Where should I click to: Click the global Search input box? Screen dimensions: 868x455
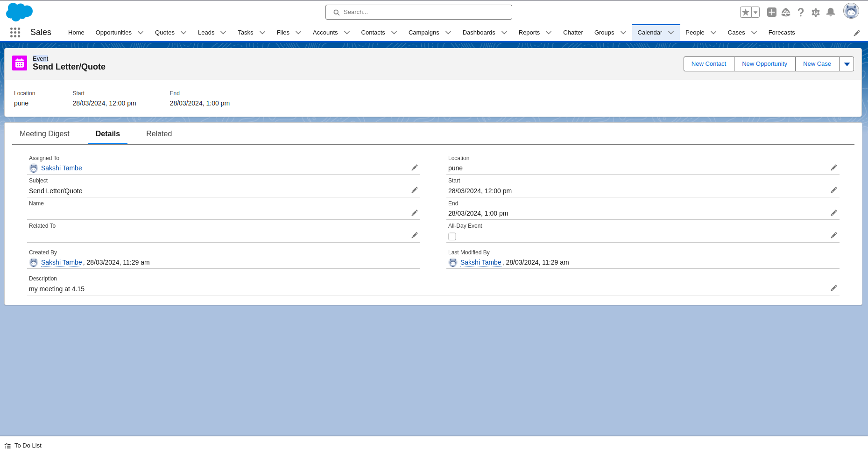(x=419, y=12)
